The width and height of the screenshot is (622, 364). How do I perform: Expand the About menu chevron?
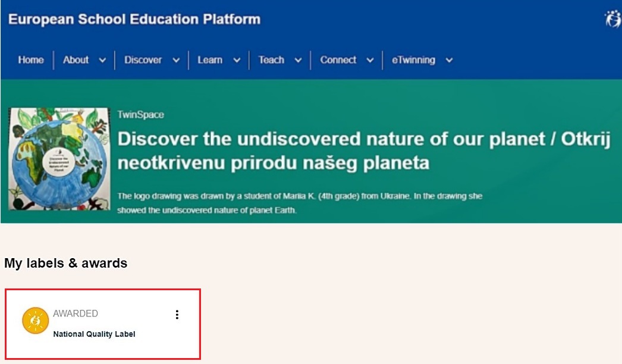pos(102,60)
